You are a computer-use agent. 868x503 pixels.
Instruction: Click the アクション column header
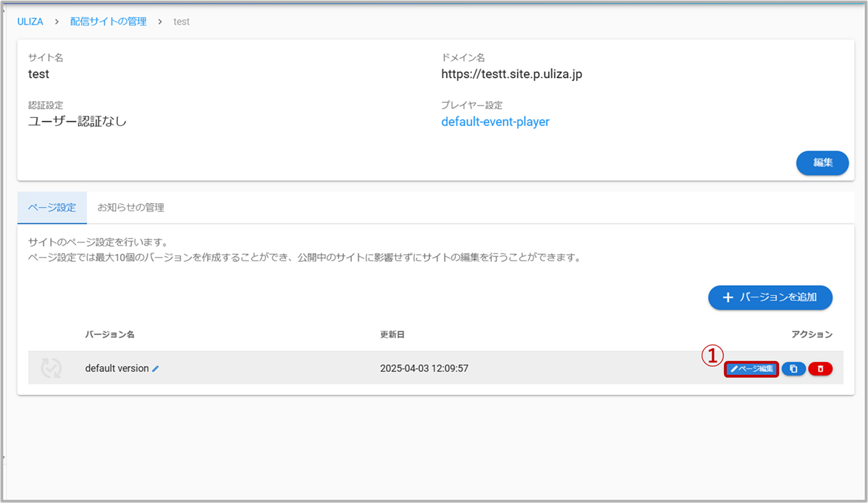[812, 334]
